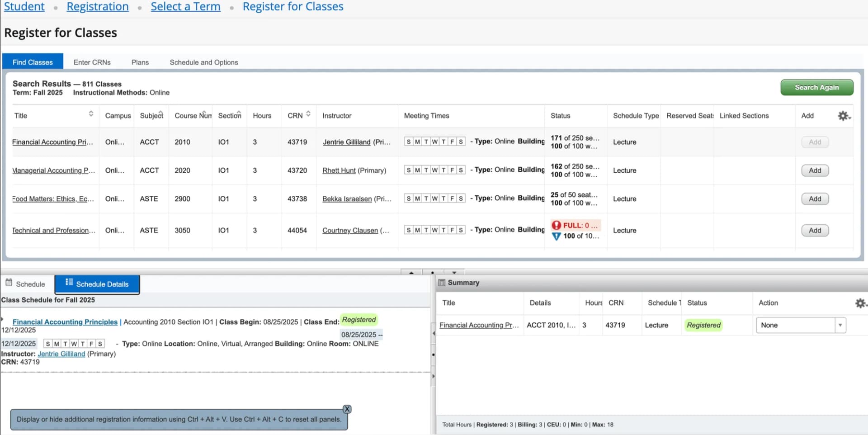Image resolution: width=868 pixels, height=435 pixels.
Task: Click the Summary panel header icon
Action: click(442, 283)
